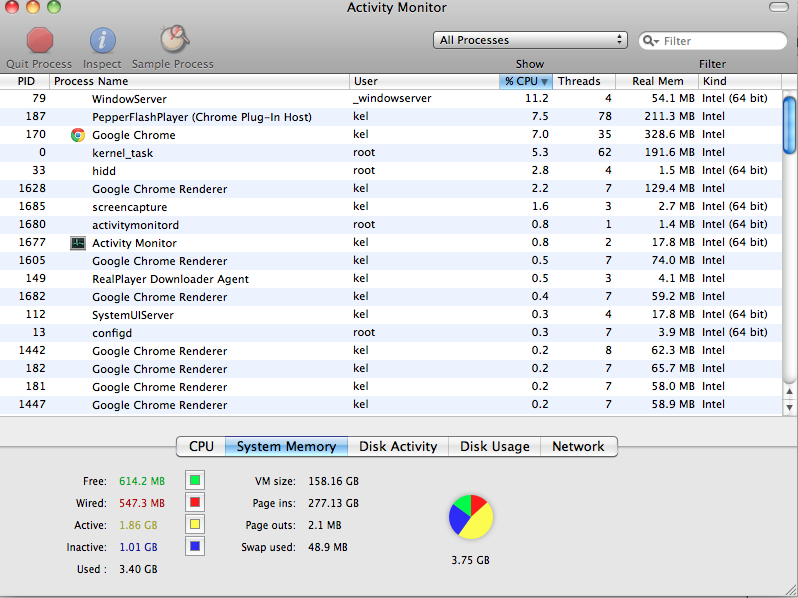Select the WindowServer process row
The width and height of the screenshot is (798, 598).
coord(391,99)
